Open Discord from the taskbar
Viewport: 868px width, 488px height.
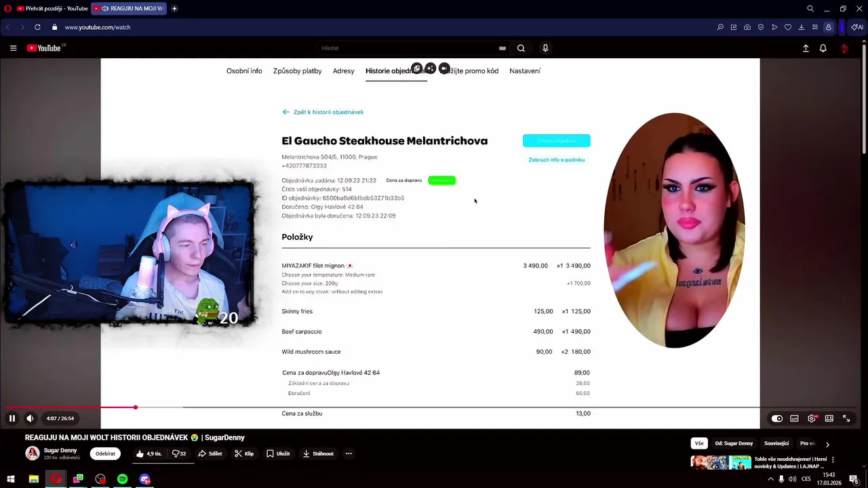(x=144, y=479)
